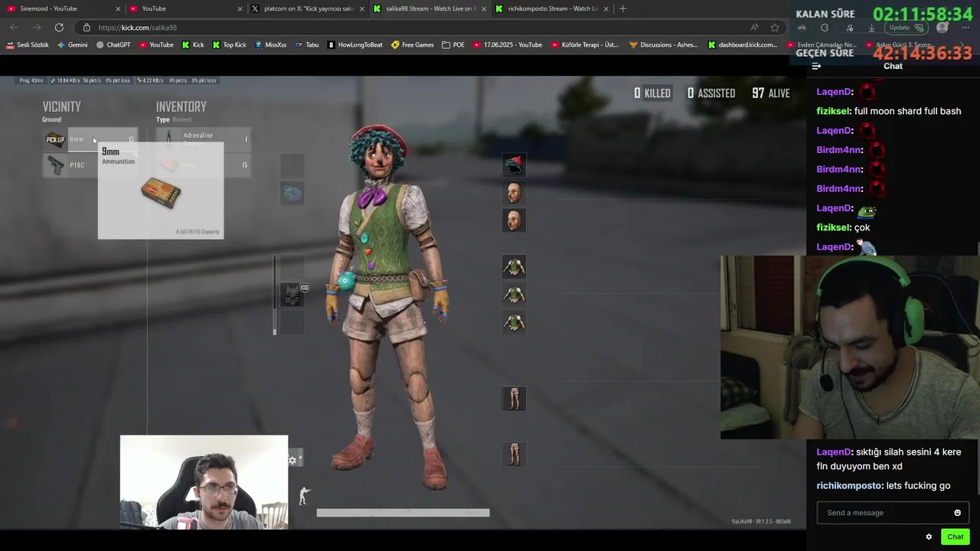980x551 pixels.
Task: Collapse the Kick chat panel
Action: (816, 67)
